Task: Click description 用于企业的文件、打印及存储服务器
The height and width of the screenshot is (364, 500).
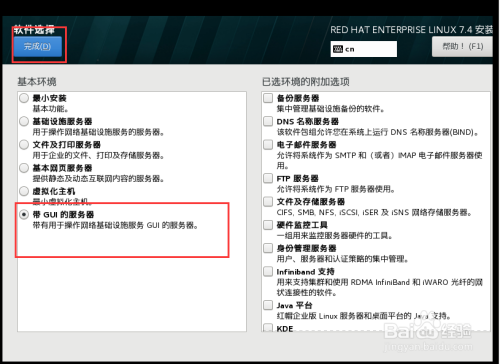Action: click(98, 155)
